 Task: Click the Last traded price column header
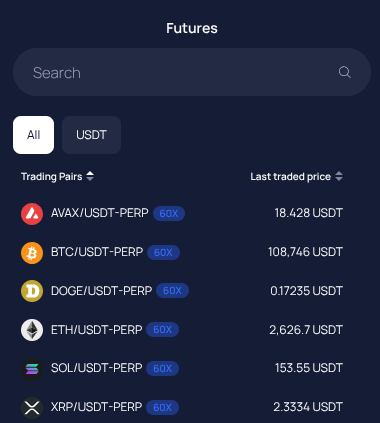tap(291, 176)
